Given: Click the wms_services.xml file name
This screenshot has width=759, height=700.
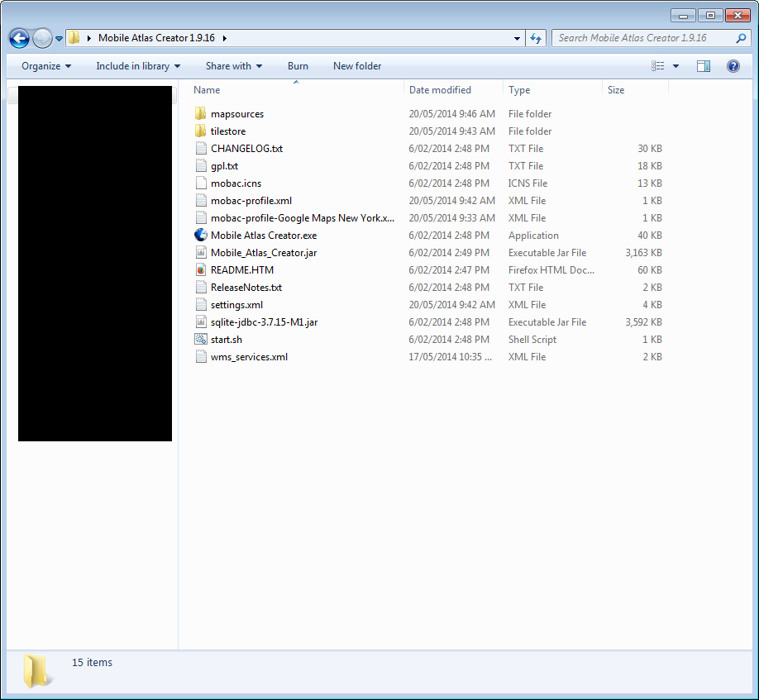Looking at the screenshot, I should pyautogui.click(x=249, y=357).
